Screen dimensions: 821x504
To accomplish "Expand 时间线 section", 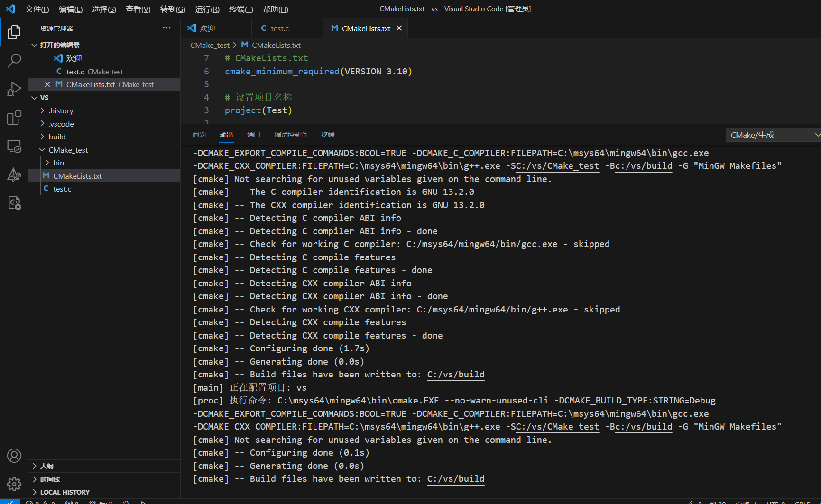I will coord(104,479).
